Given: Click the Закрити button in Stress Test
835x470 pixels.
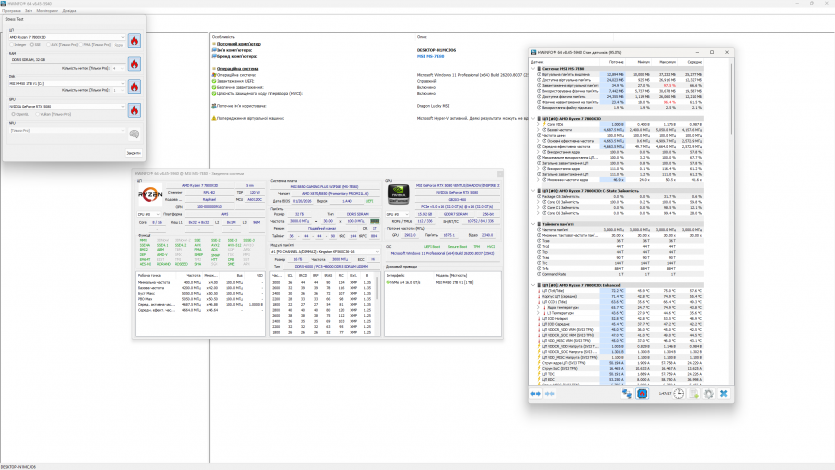Looking at the screenshot, I should (x=133, y=153).
